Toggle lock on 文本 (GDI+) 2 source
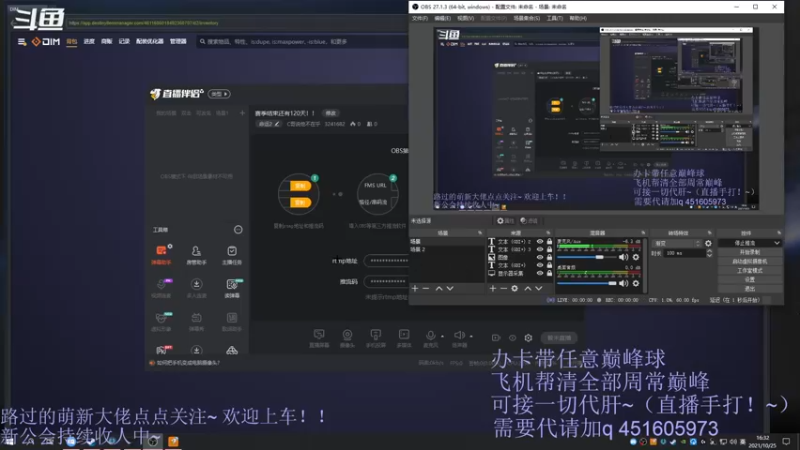The height and width of the screenshot is (450, 800). (x=549, y=241)
